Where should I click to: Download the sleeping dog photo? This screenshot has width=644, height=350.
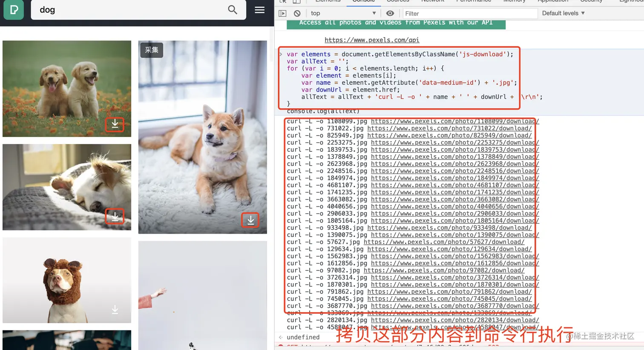coord(115,217)
